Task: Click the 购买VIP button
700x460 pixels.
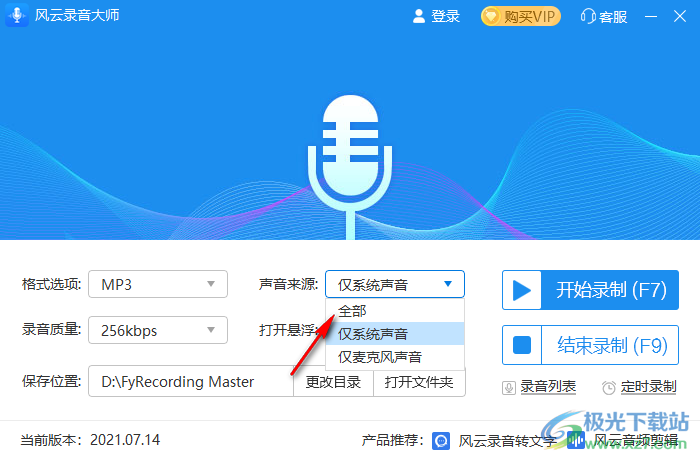Action: [521, 17]
